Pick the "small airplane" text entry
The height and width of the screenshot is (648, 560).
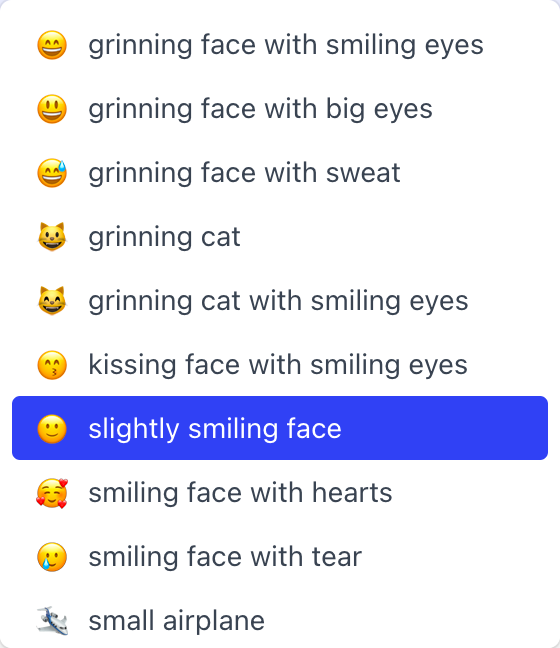176,621
